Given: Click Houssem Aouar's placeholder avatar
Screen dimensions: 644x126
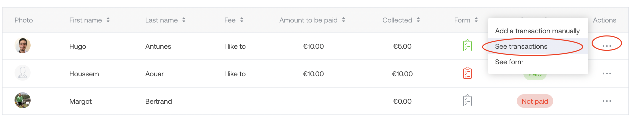Looking at the screenshot, I should (x=23, y=73).
